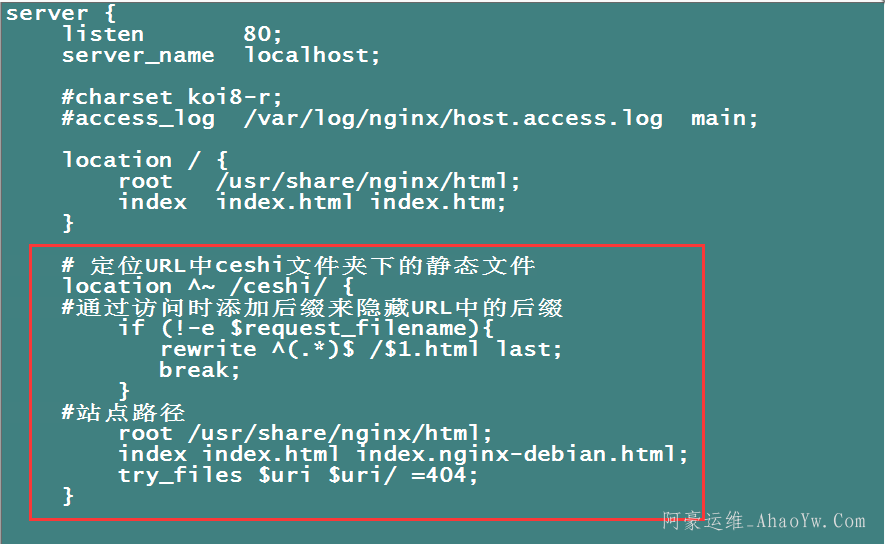Click the 'server_name localhost;' line

coord(221,55)
